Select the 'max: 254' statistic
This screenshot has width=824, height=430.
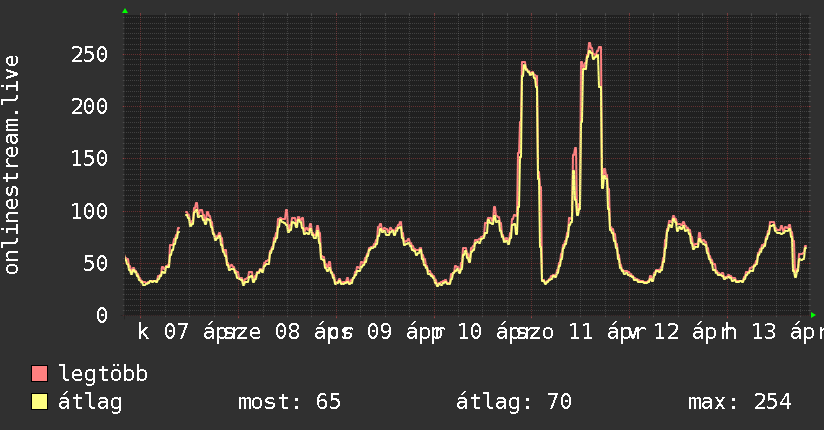739,402
